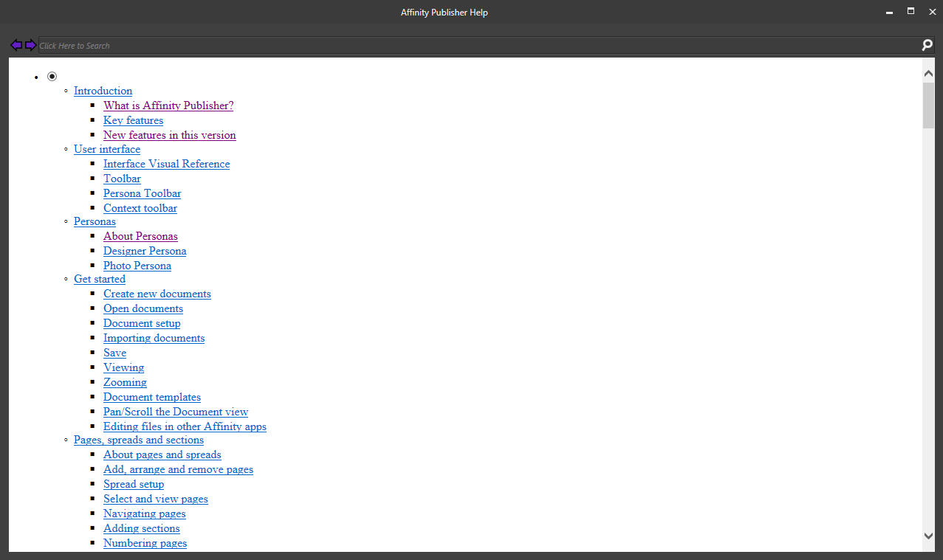Image resolution: width=943 pixels, height=560 pixels.
Task: Go forward with the right arrow icon
Action: pos(30,45)
